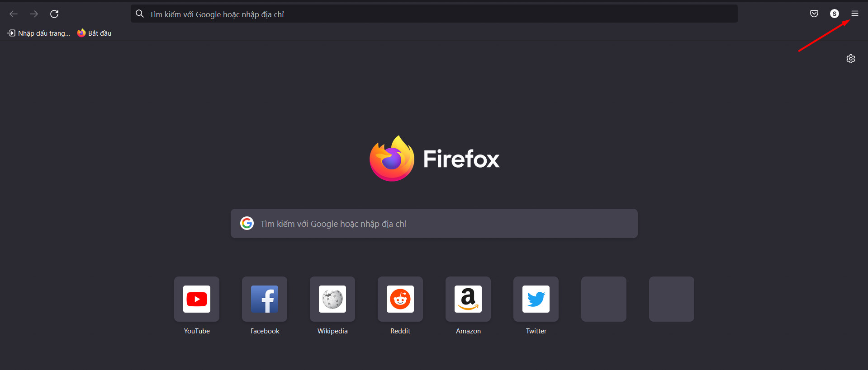
Task: Click the first empty shortcut tile
Action: coord(604,299)
